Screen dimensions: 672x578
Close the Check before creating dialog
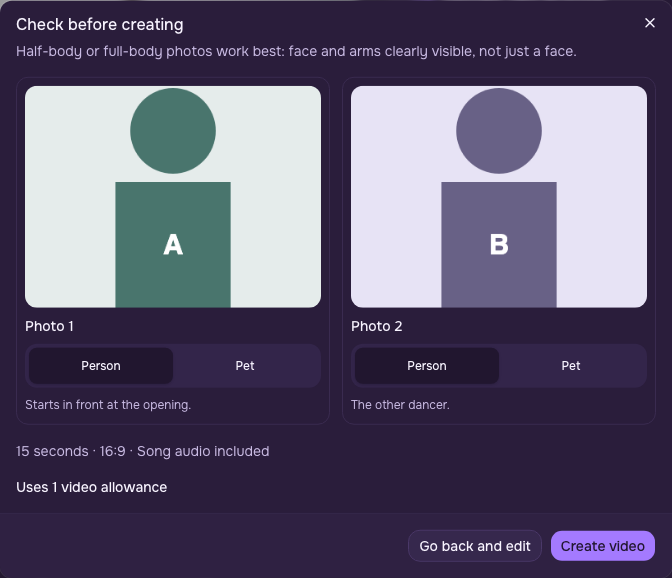pyautogui.click(x=650, y=23)
